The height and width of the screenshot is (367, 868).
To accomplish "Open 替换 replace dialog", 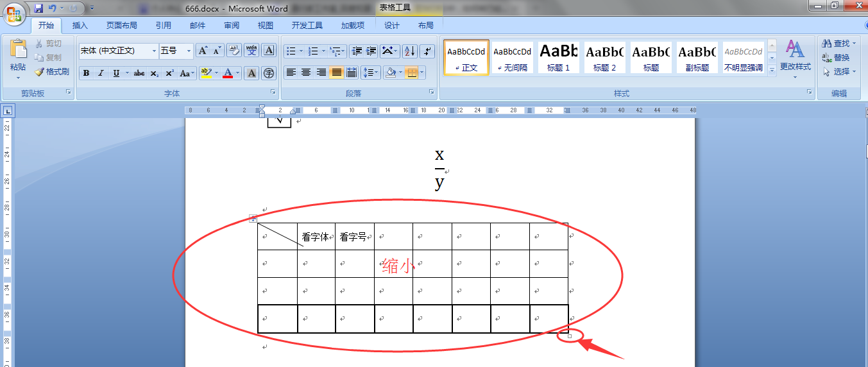I will pos(836,58).
